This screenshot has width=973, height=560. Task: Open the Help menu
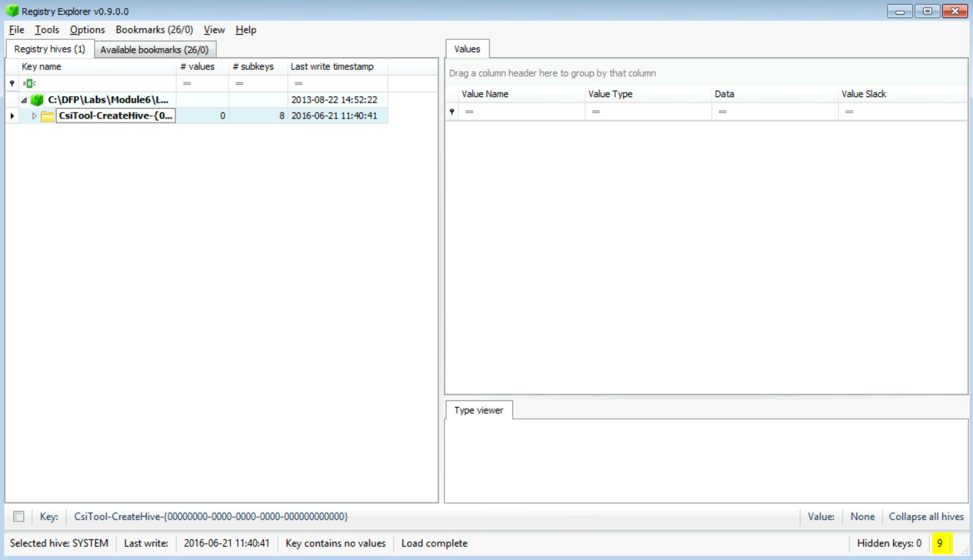[246, 30]
